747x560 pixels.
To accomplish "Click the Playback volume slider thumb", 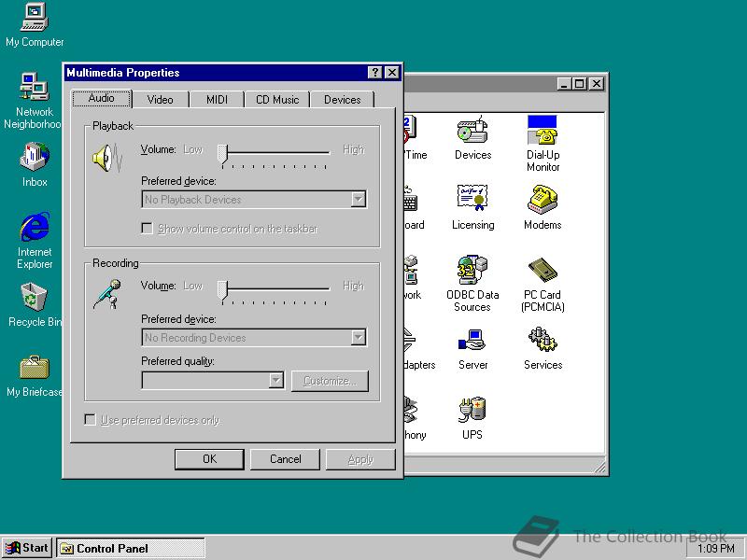I will 222,154.
